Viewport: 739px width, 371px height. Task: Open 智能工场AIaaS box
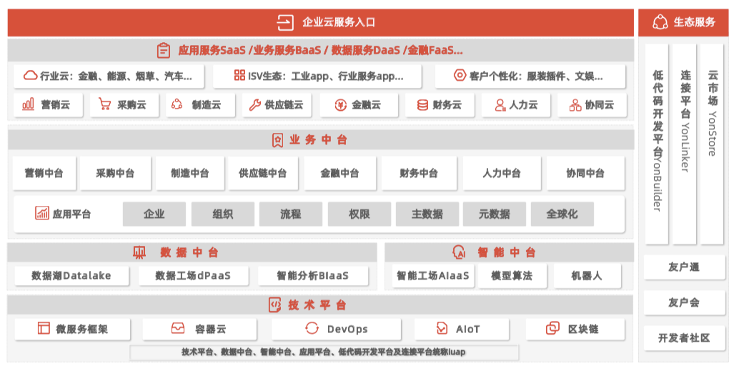433,276
